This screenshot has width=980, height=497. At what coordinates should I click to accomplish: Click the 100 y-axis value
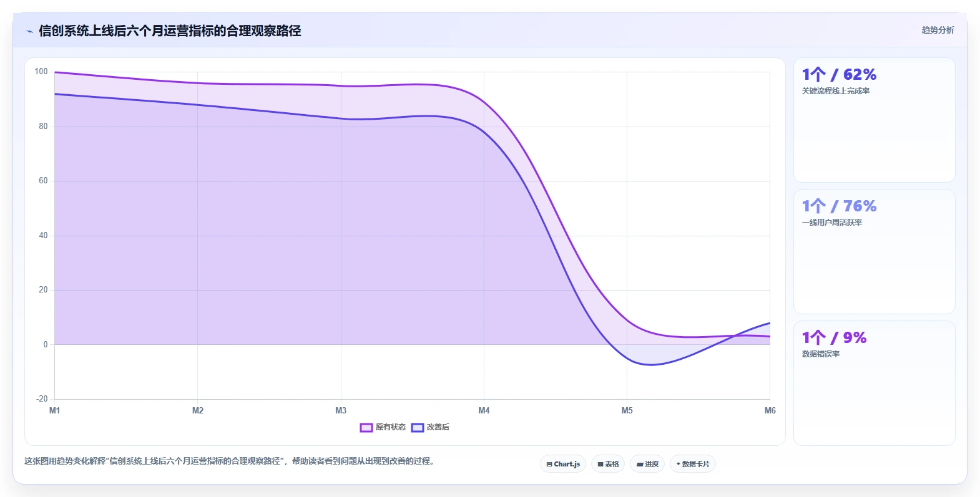41,72
